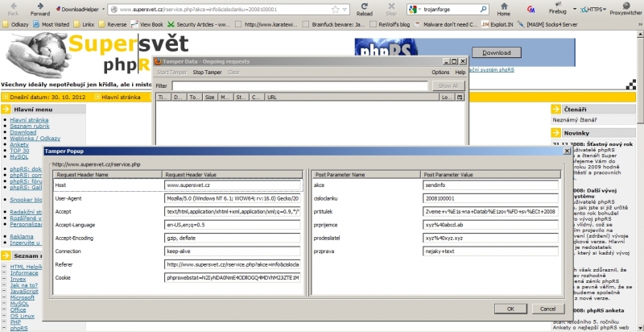This screenshot has height=332, width=644.
Task: Click the HTTPS toolbar button
Action: 592,9
